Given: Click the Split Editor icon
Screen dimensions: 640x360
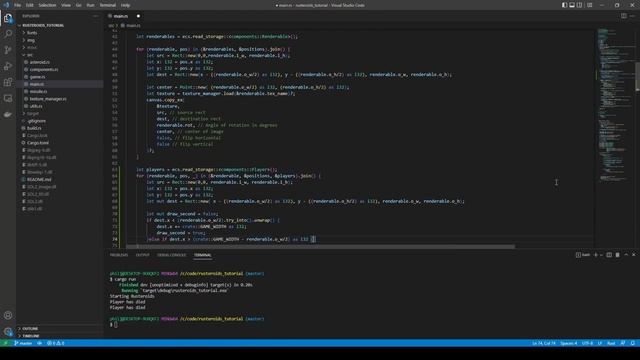Looking at the screenshot, I should (624, 16).
